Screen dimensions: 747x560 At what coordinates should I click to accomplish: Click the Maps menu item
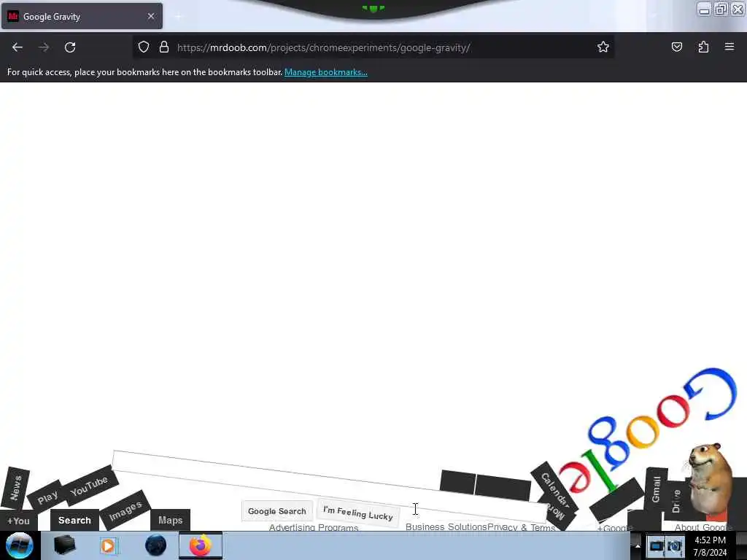click(171, 521)
